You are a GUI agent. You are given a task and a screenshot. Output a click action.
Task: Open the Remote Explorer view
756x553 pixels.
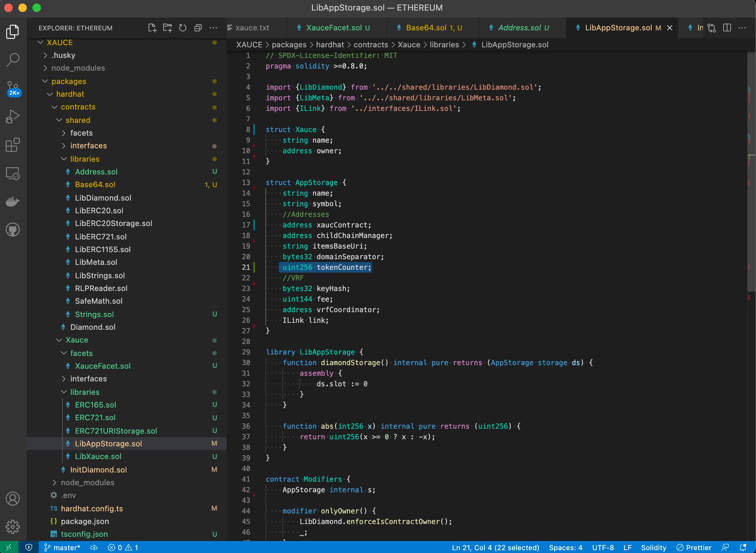[13, 173]
